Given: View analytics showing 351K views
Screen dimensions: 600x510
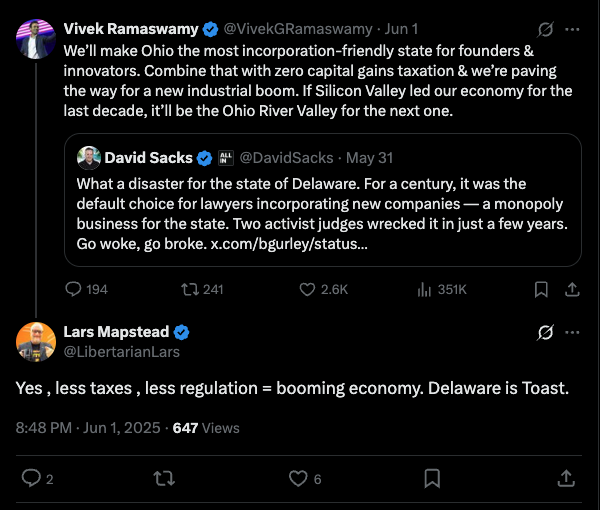Looking at the screenshot, I should pyautogui.click(x=442, y=290).
